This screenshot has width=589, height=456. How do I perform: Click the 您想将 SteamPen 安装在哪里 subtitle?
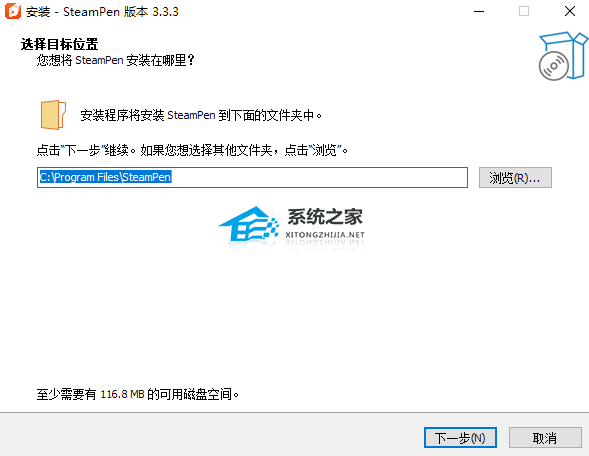116,60
